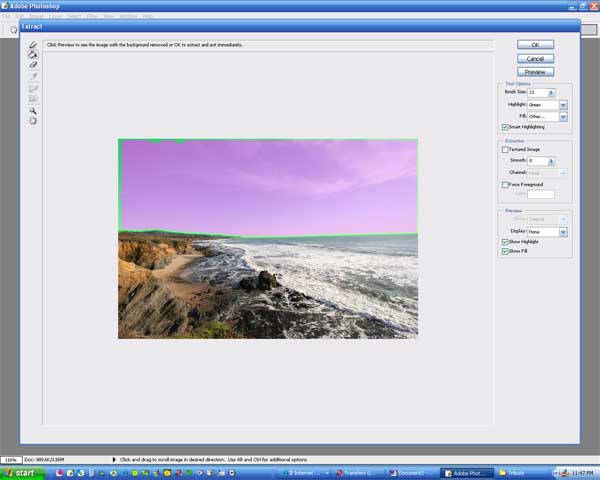Screen dimensions: 600x480
Task: Click the Adobe Photoshop title bar icon
Action: pos(5,6)
